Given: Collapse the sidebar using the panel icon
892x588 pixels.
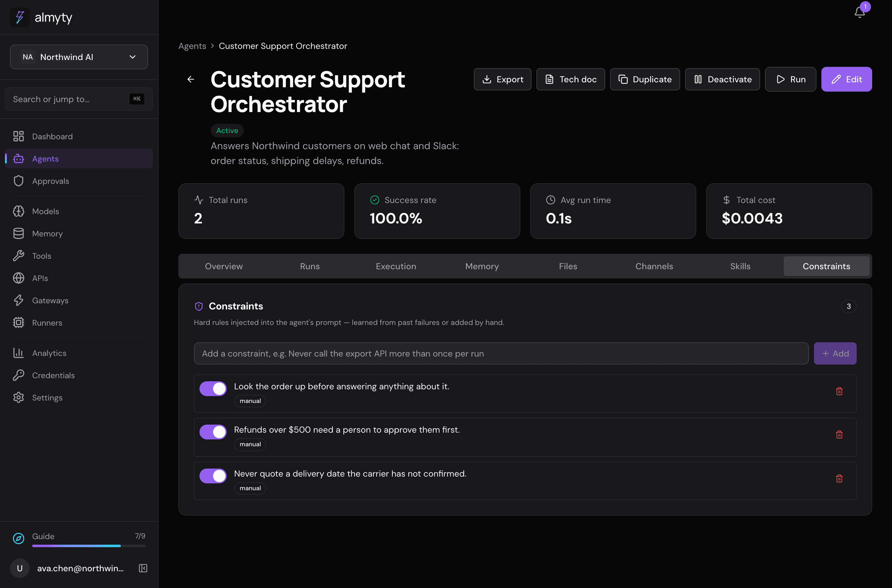Looking at the screenshot, I should (x=143, y=568).
